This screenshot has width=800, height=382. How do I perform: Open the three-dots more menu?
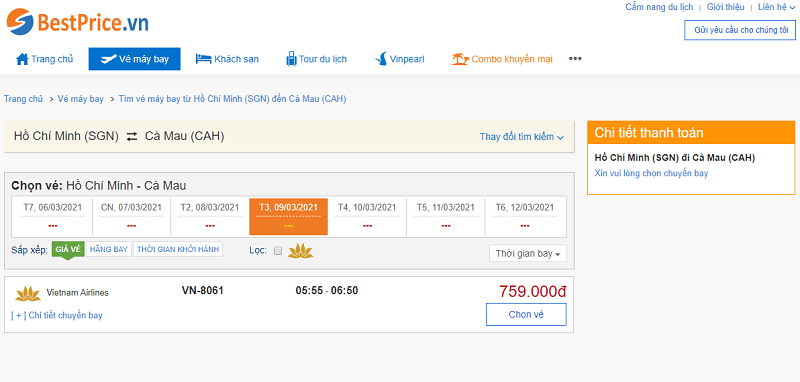pos(575,59)
